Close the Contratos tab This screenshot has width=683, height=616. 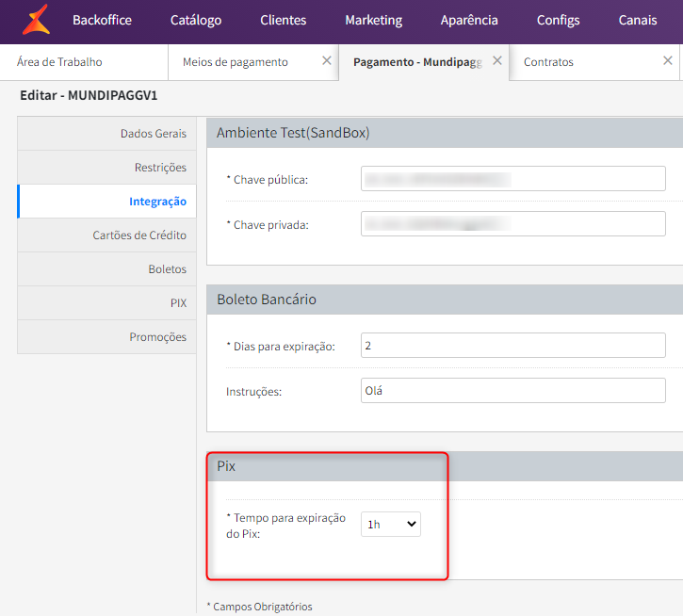tap(667, 61)
